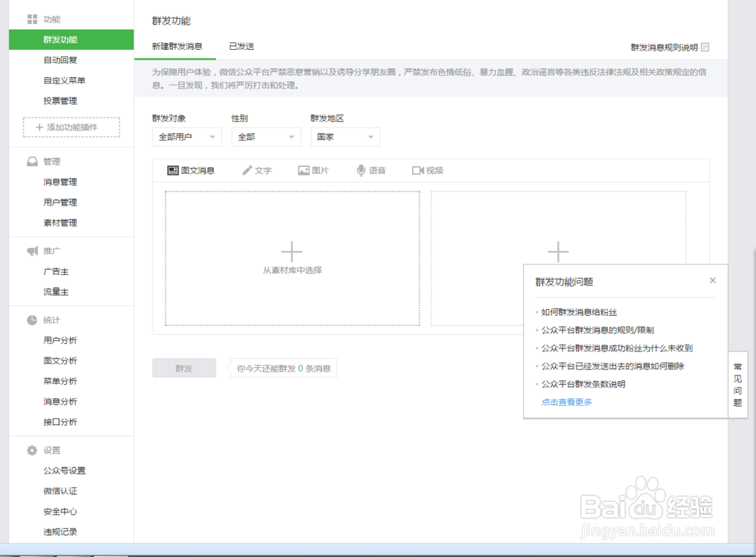This screenshot has width=756, height=557.
Task: Click the 功能 grid icon in sidebar
Action: (x=31, y=19)
